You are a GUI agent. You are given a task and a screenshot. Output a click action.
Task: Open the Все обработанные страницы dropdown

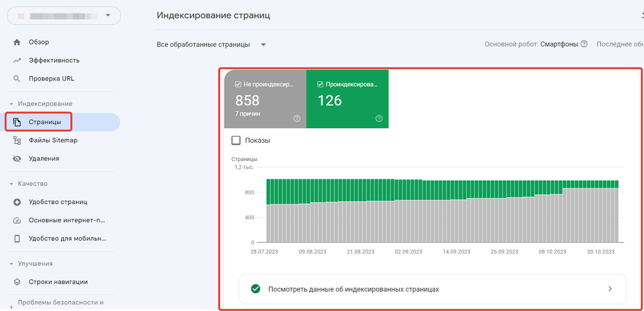(210, 45)
